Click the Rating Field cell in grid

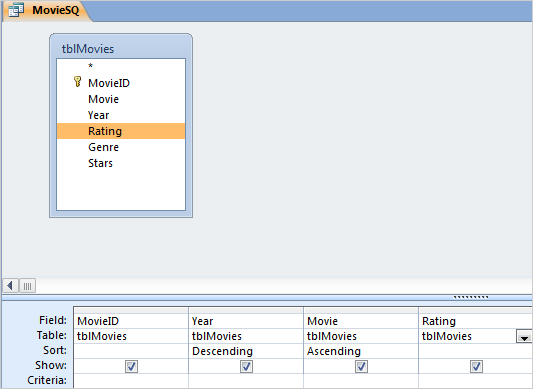pos(476,321)
